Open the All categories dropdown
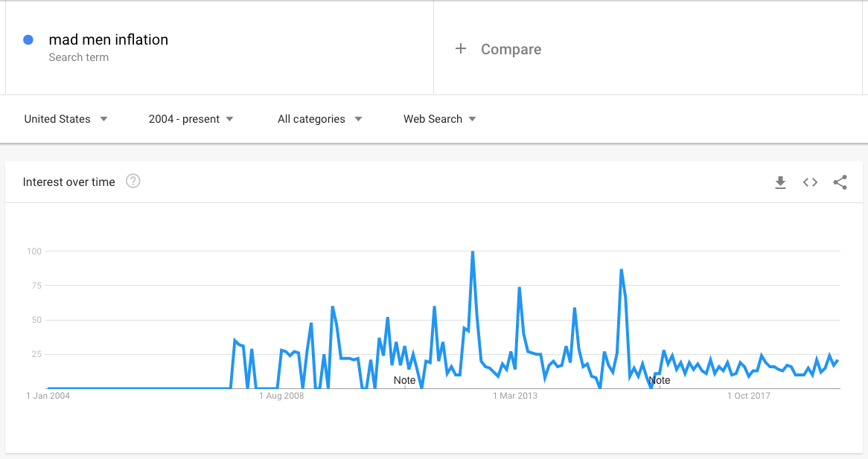Image resolution: width=868 pixels, height=459 pixels. (320, 119)
